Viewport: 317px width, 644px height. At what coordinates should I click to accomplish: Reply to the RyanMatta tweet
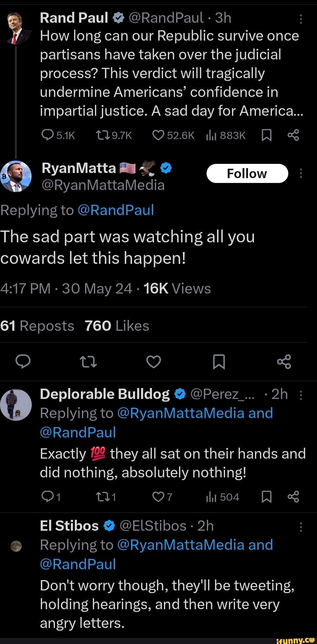[23, 362]
